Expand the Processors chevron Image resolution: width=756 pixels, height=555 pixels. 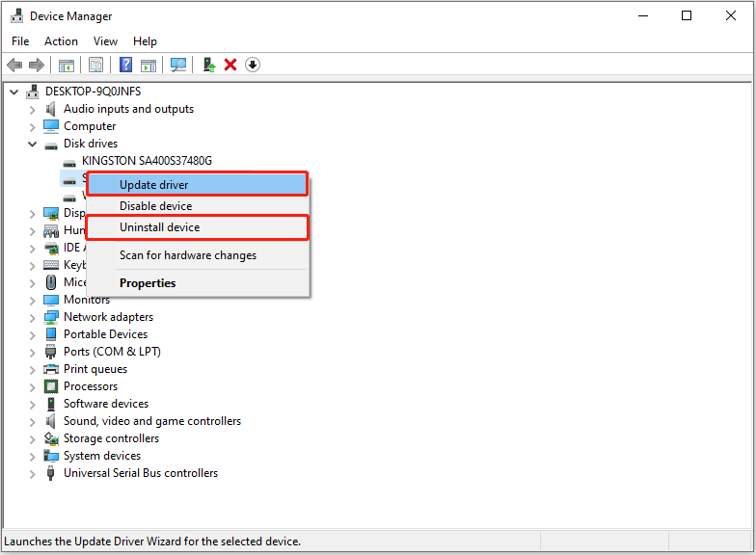(x=33, y=387)
